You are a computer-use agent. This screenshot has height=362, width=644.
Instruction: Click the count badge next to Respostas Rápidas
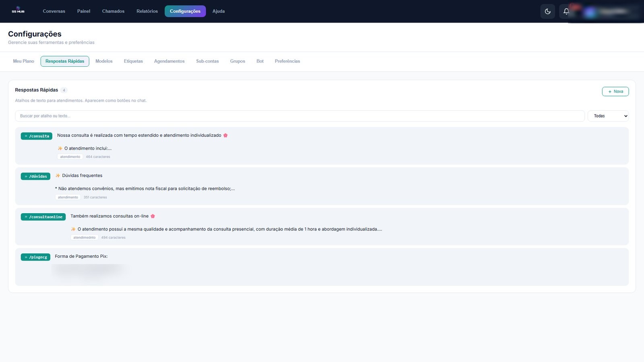coord(64,90)
